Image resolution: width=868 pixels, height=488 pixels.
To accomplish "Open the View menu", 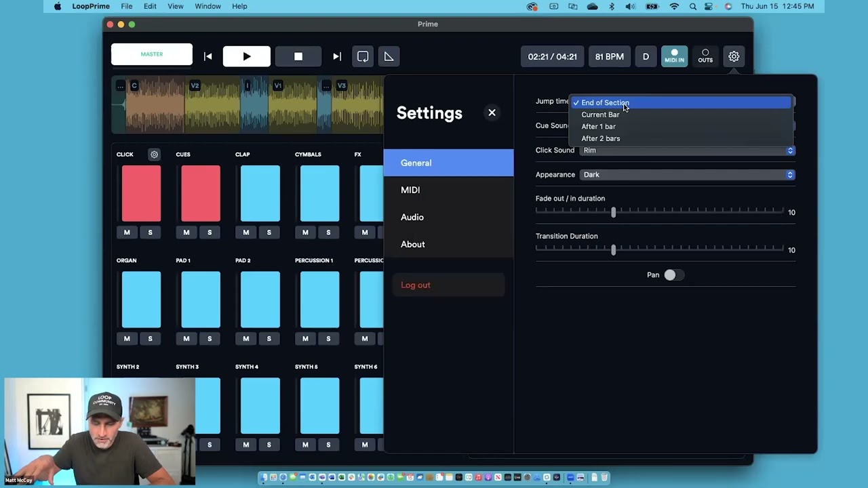I will click(x=176, y=6).
